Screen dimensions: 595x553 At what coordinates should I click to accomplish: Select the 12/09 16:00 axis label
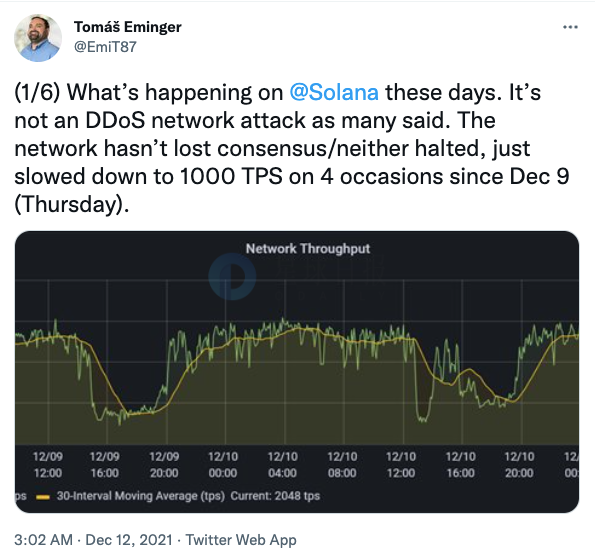[x=105, y=465]
